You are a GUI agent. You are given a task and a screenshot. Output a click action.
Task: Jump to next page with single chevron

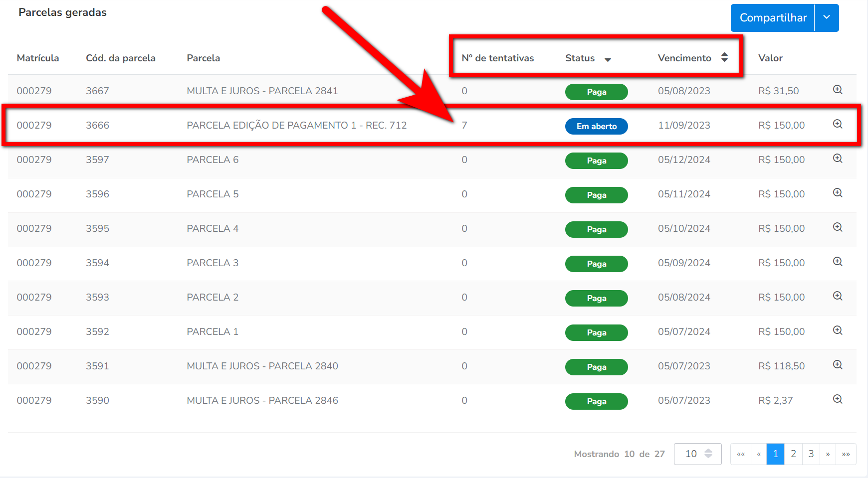click(828, 454)
